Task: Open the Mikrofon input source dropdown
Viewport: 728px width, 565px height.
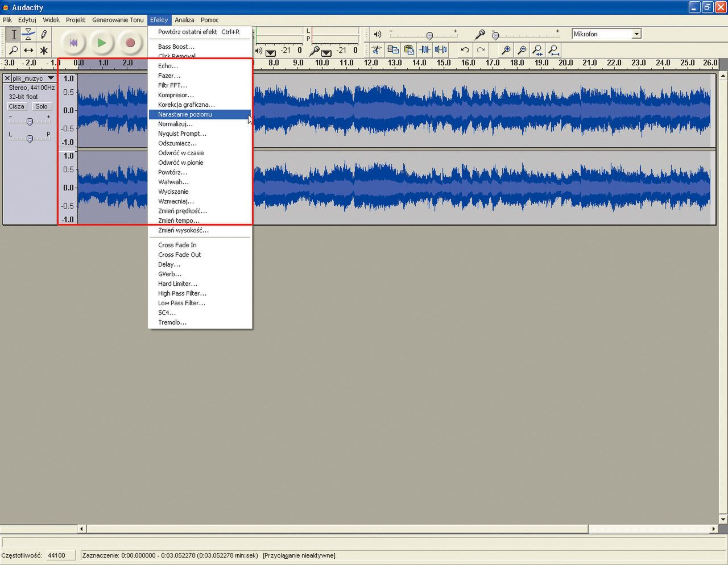Action: pyautogui.click(x=607, y=34)
